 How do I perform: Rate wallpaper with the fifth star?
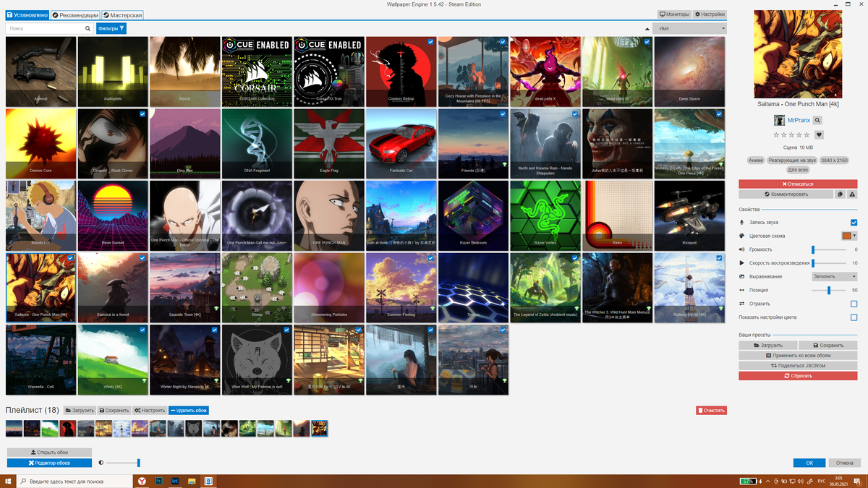point(808,134)
